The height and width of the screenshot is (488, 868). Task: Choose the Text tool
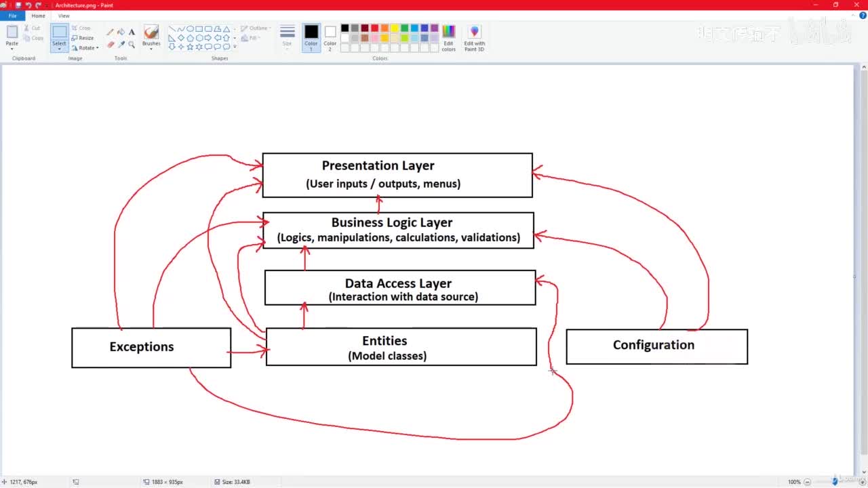132,32
